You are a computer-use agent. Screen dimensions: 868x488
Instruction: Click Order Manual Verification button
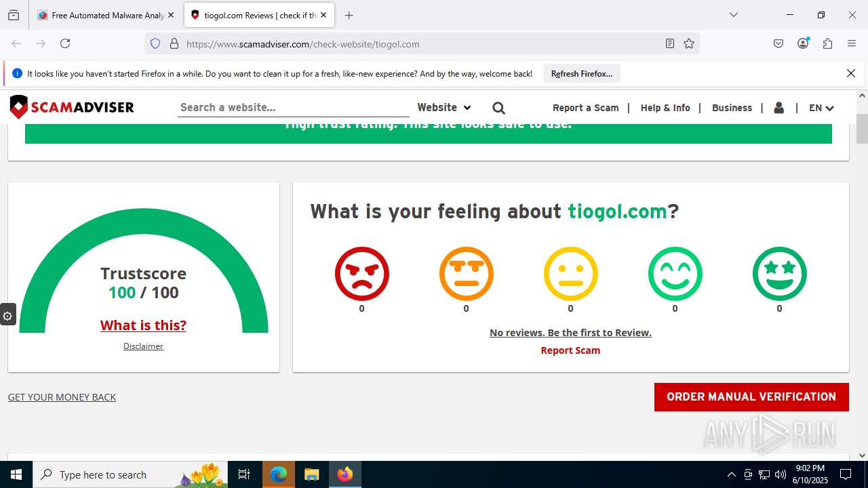(x=751, y=397)
